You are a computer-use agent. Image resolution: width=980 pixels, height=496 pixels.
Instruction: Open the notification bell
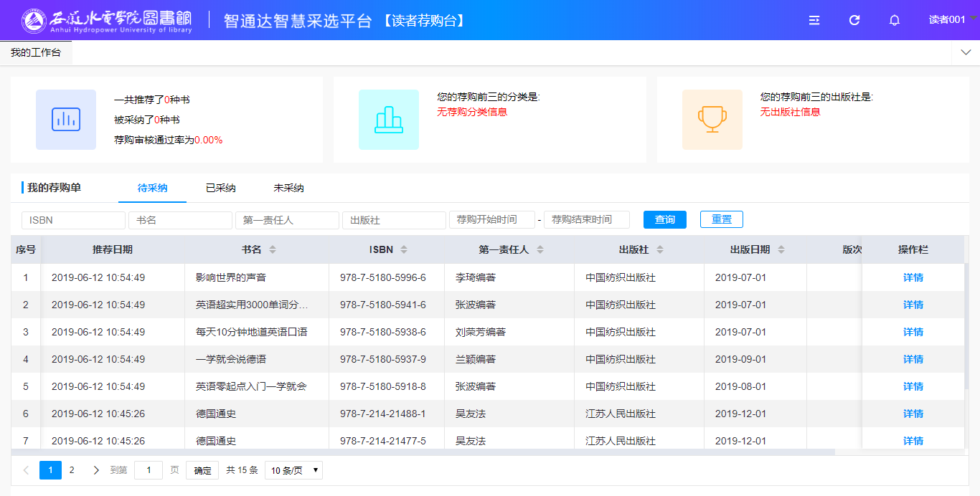pos(895,20)
